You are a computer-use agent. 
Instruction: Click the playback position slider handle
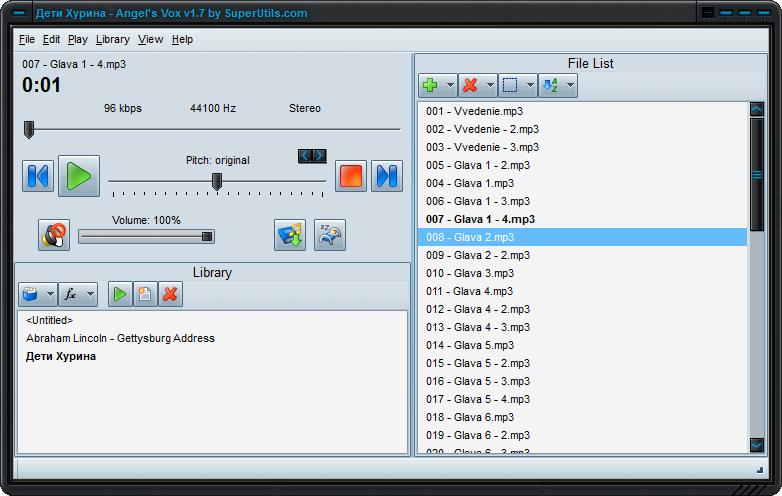(x=29, y=130)
